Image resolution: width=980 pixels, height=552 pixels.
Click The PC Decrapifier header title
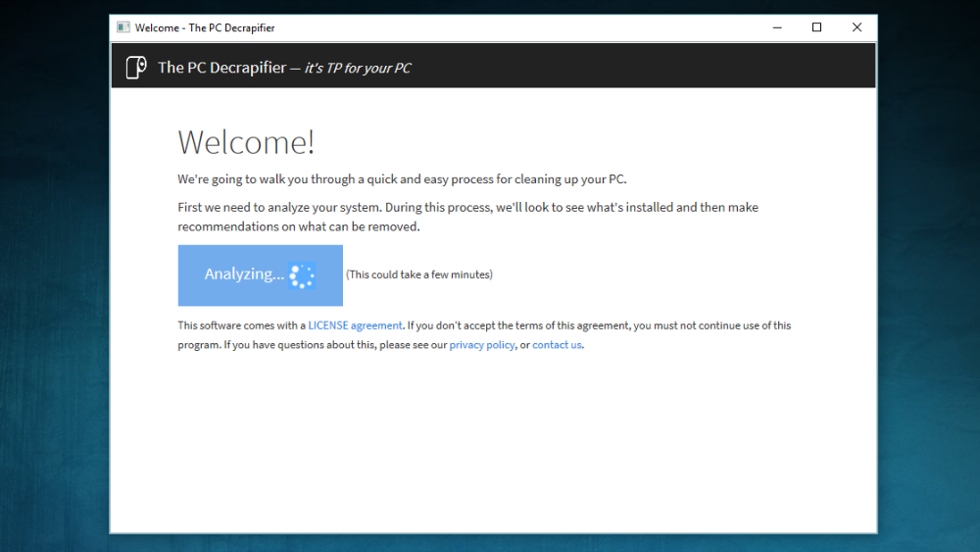pyautogui.click(x=221, y=68)
